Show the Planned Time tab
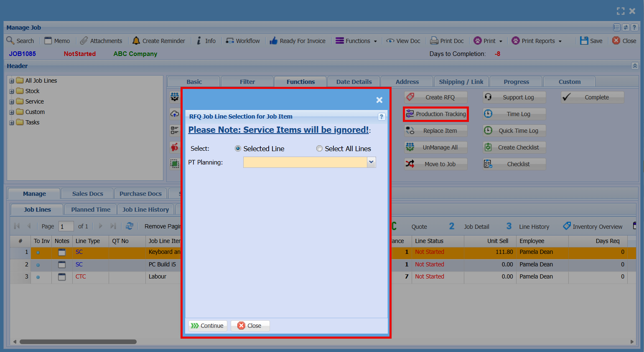Image resolution: width=644 pixels, height=352 pixels. click(91, 210)
